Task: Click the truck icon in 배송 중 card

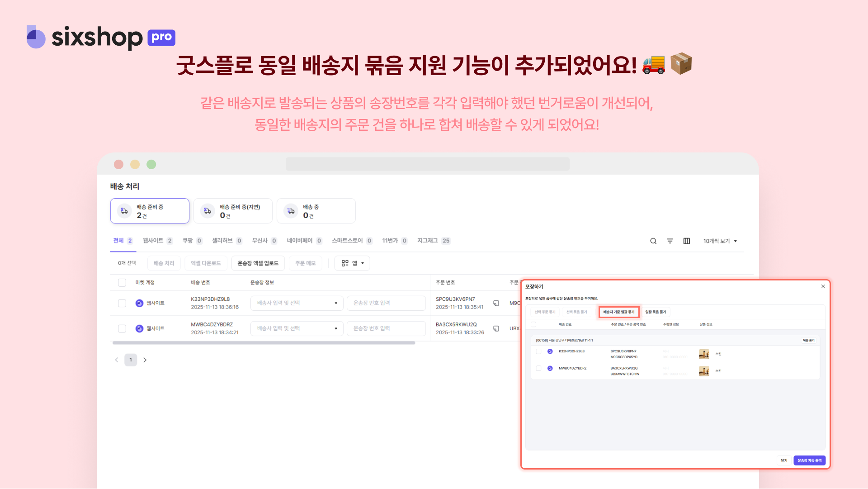Action: pyautogui.click(x=291, y=211)
